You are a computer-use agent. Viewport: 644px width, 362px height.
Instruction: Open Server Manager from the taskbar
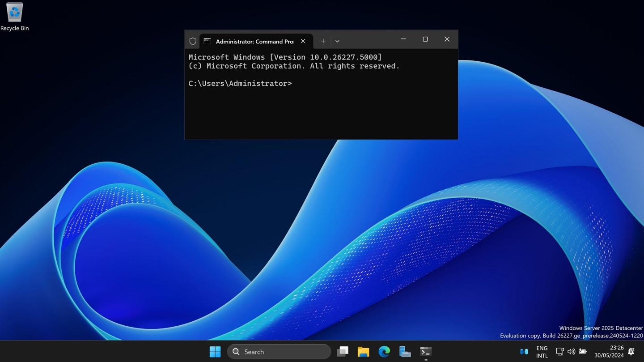coord(405,352)
